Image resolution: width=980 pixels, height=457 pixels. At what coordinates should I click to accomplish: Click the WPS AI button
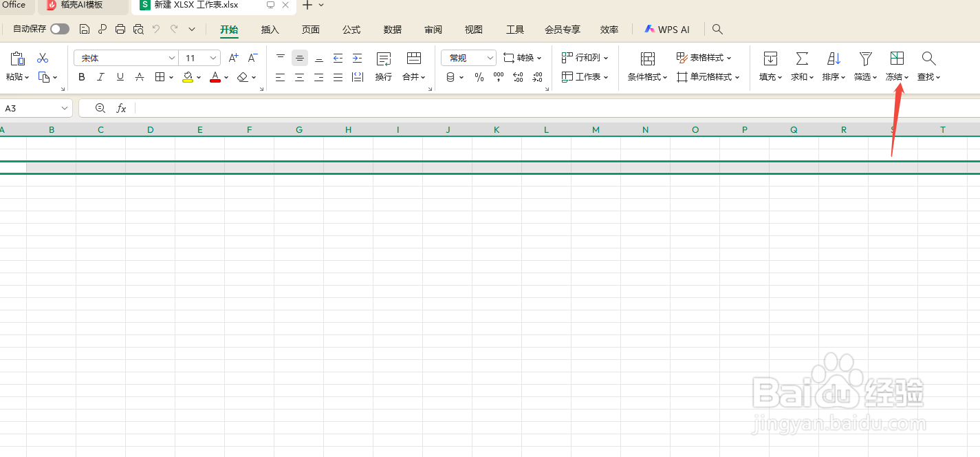tap(667, 29)
